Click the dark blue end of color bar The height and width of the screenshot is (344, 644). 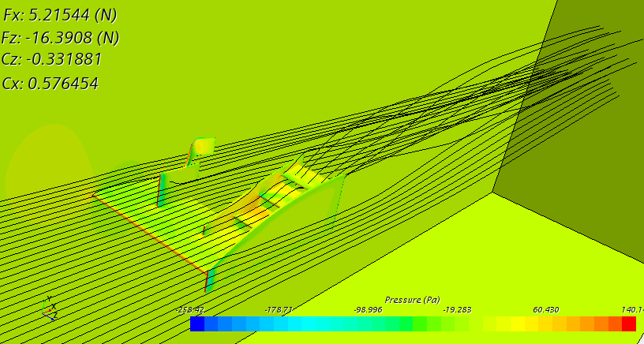pyautogui.click(x=197, y=323)
